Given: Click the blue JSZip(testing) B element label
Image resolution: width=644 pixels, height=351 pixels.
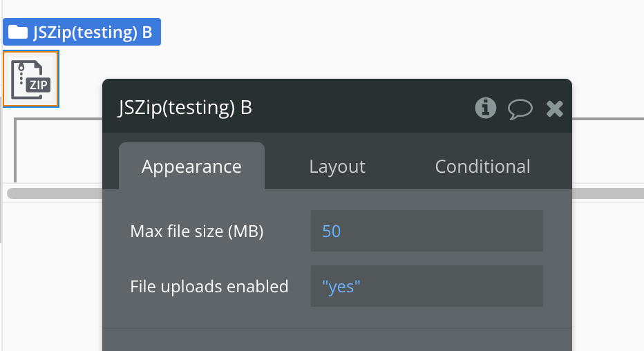Looking at the screenshot, I should tap(82, 32).
